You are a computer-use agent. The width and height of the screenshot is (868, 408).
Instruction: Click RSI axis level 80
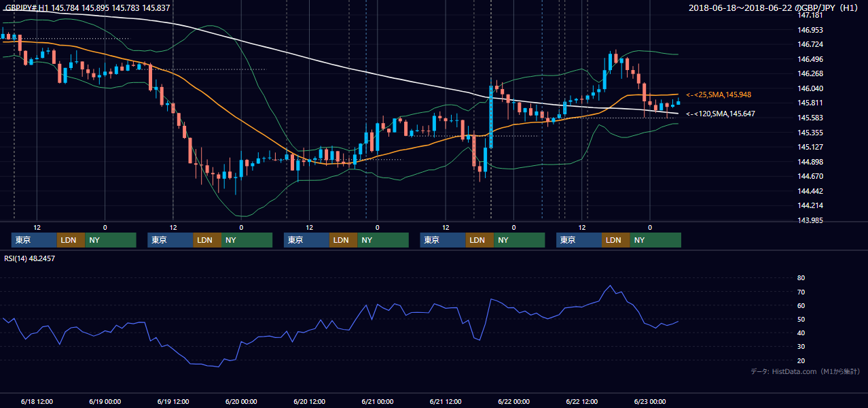[801, 278]
